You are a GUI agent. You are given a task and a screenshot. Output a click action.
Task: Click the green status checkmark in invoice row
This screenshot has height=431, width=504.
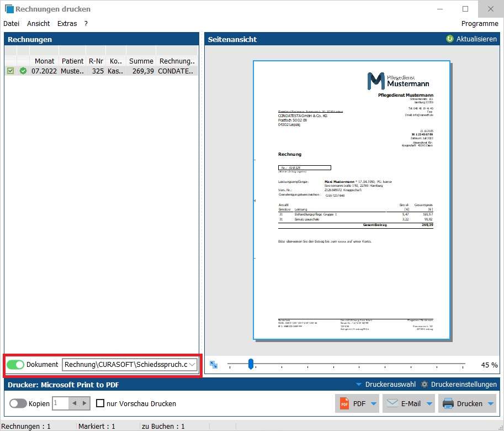coord(23,71)
